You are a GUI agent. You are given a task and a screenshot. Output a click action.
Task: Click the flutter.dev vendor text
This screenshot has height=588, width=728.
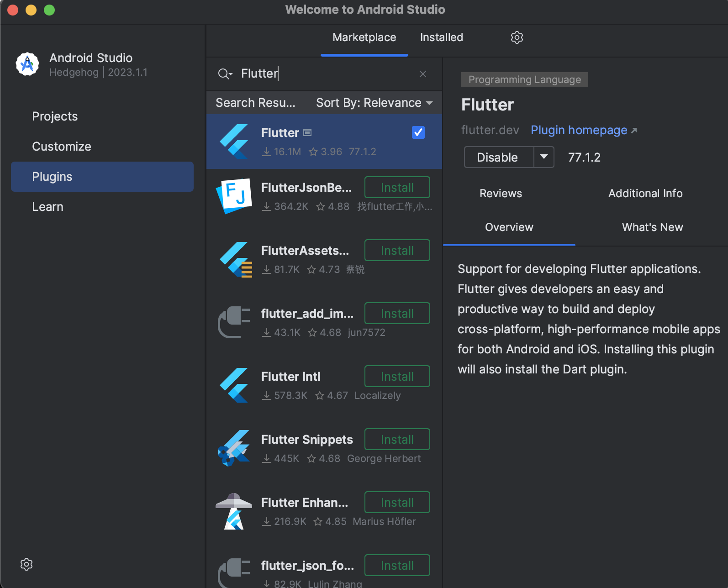point(490,130)
